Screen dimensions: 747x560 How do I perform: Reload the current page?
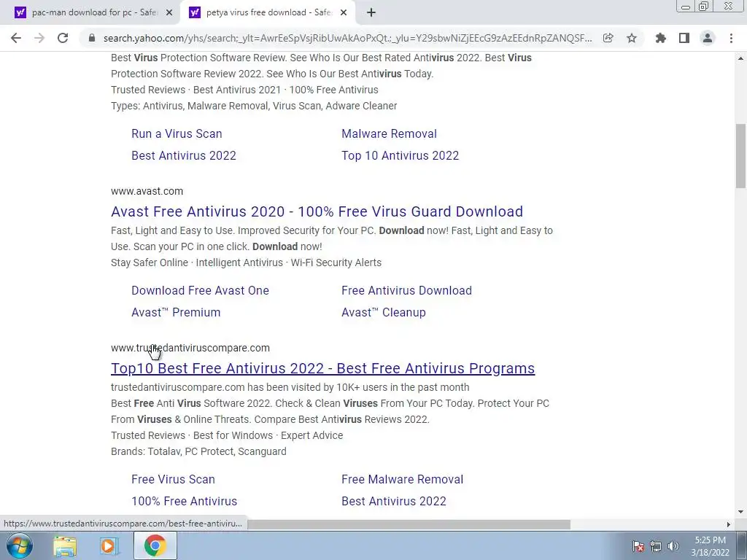63,38
